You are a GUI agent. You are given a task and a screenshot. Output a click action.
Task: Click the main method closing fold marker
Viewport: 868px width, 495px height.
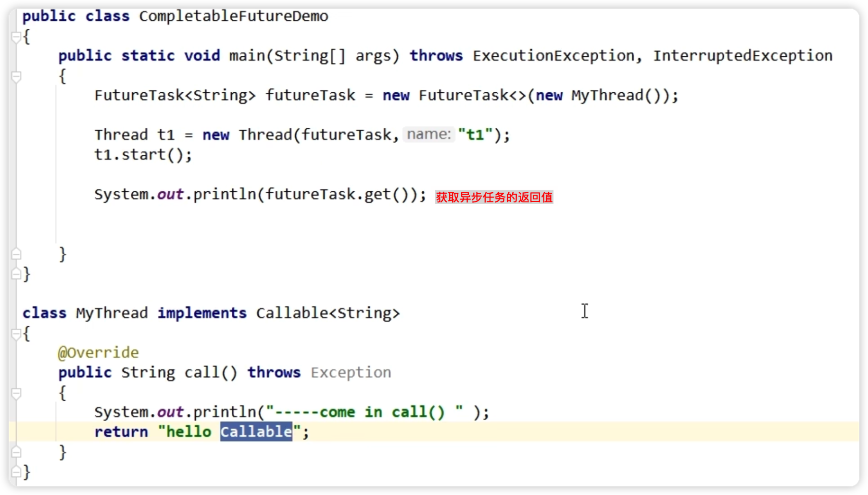tap(16, 254)
